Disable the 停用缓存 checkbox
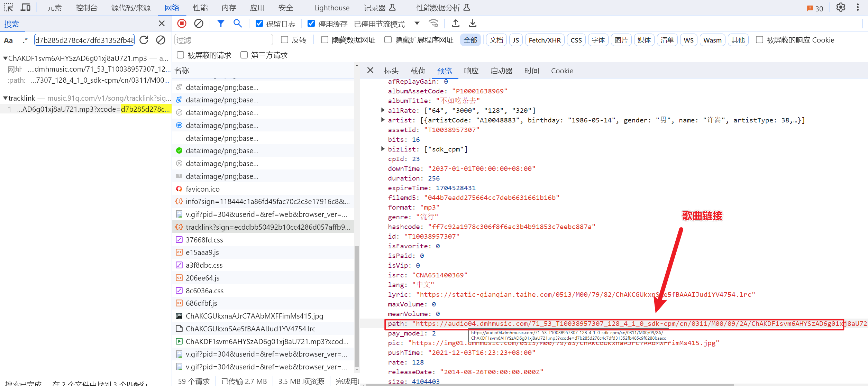 point(311,23)
